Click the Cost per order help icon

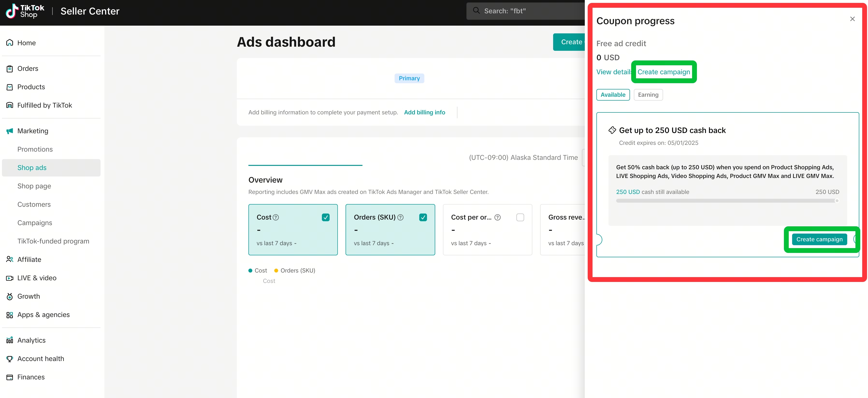click(497, 218)
